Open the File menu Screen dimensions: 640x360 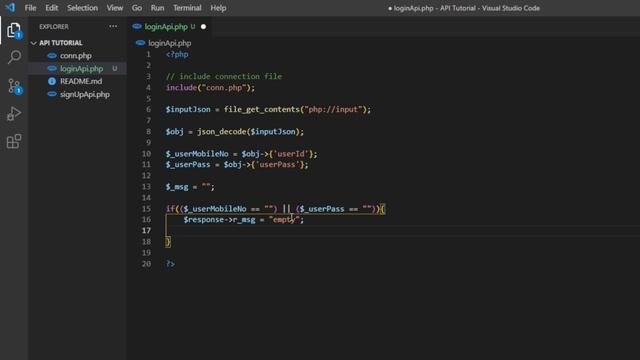[x=30, y=8]
